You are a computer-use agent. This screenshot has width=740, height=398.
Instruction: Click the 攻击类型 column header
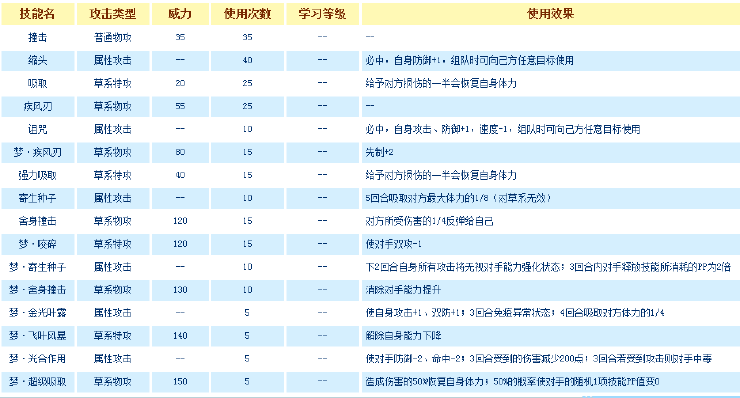tap(113, 14)
